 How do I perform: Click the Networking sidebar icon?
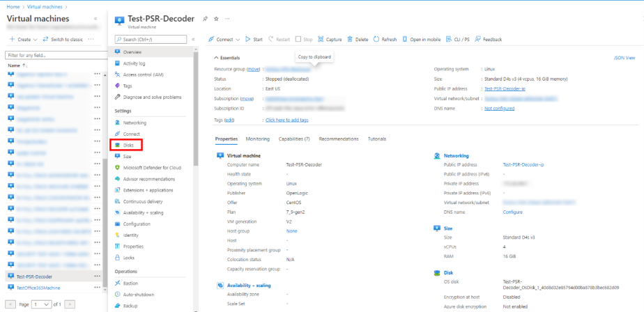(x=118, y=123)
